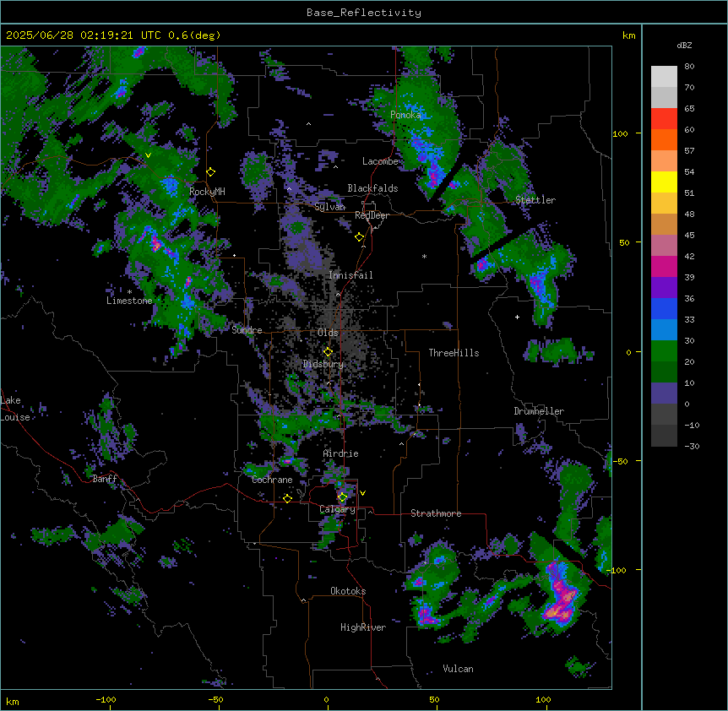728x711 pixels.
Task: Click the Banff town label
Action: 105,479
